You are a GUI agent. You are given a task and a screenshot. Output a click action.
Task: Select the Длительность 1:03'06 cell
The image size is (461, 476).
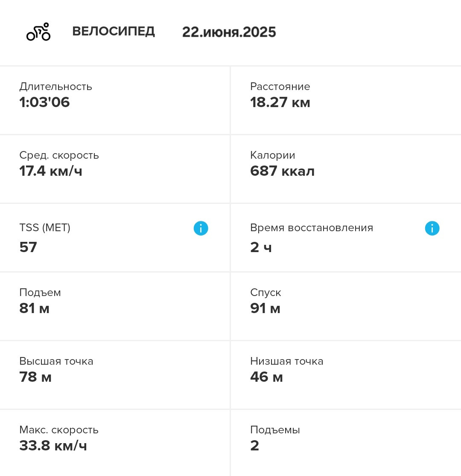[x=115, y=100]
